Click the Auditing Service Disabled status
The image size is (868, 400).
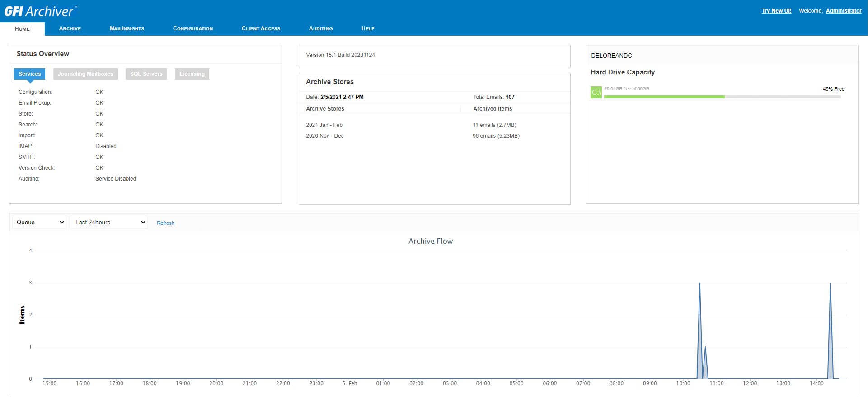116,179
